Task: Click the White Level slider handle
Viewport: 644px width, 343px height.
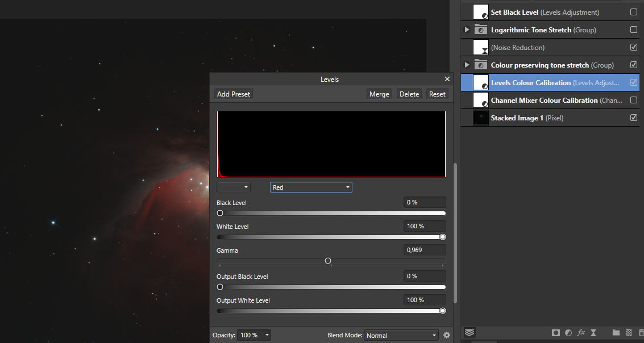Action: pos(443,237)
